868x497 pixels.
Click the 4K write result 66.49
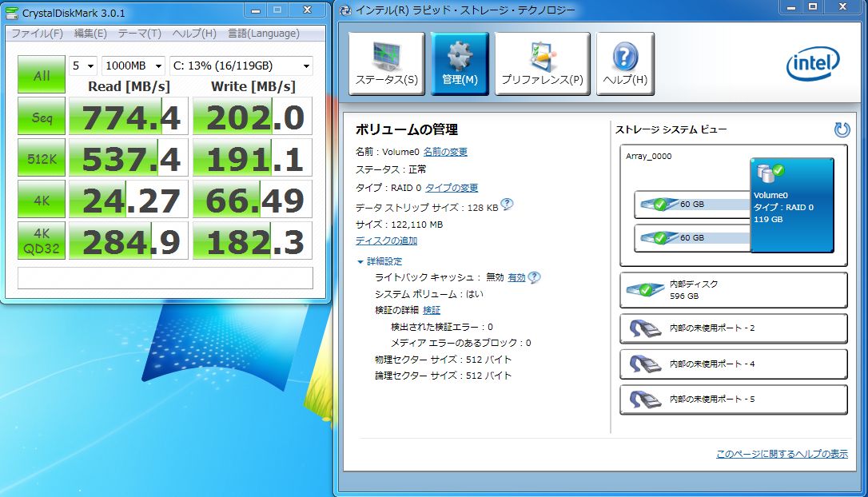pos(253,199)
